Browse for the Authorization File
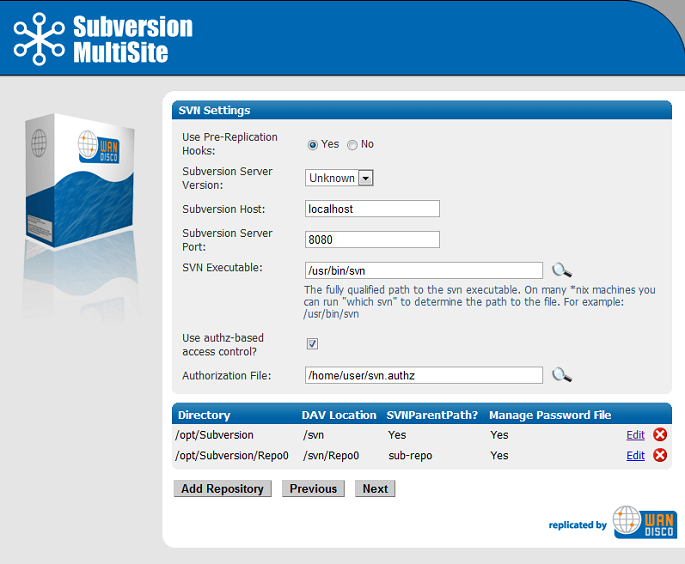685x564 pixels. (562, 375)
